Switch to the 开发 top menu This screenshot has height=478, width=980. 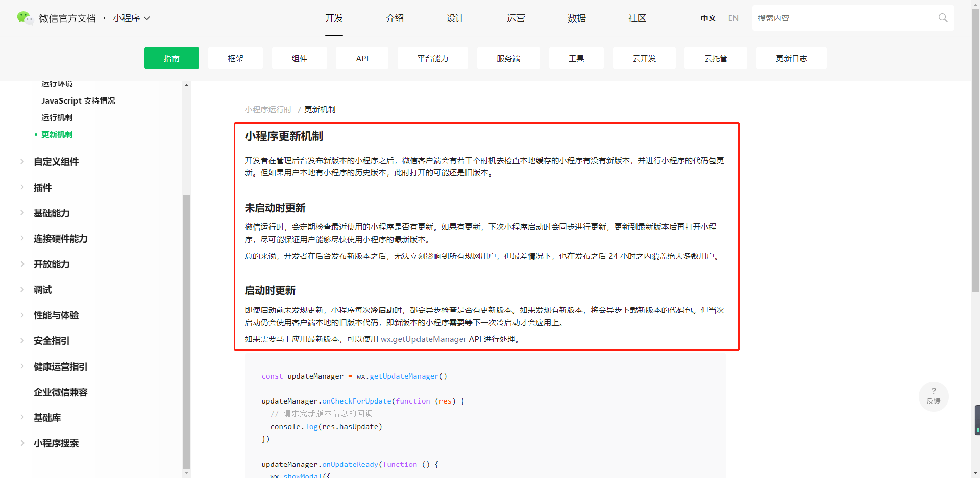[334, 18]
